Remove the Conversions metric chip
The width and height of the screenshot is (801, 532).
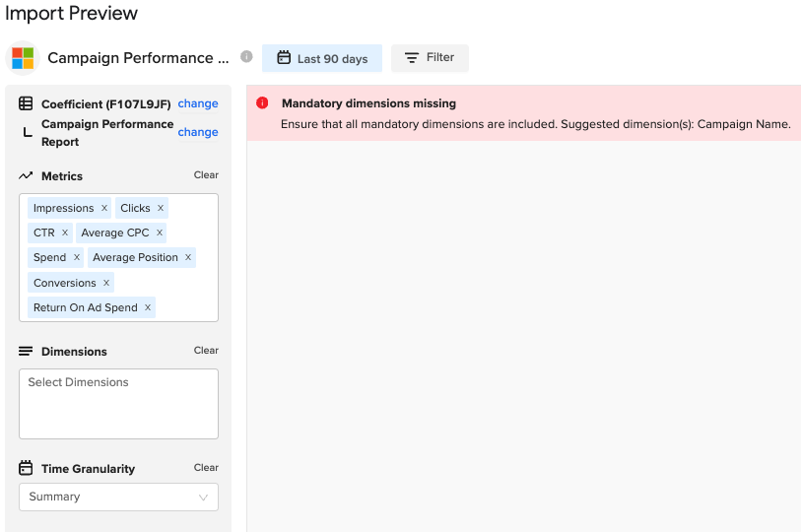[x=106, y=283]
